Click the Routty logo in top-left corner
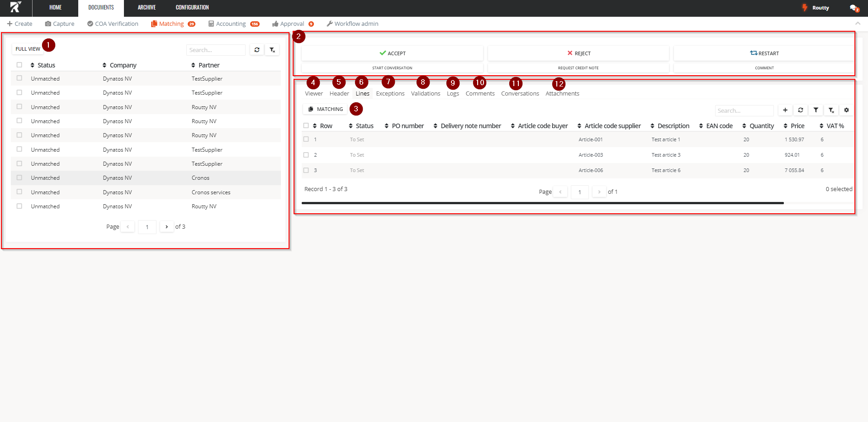Viewport: 868px width, 422px height. click(15, 7)
